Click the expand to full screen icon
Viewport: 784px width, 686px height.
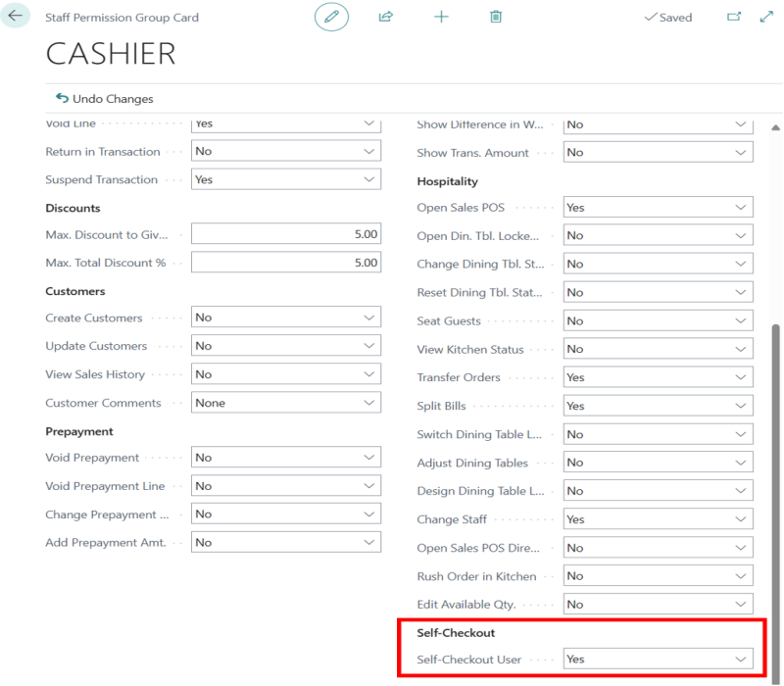[766, 17]
